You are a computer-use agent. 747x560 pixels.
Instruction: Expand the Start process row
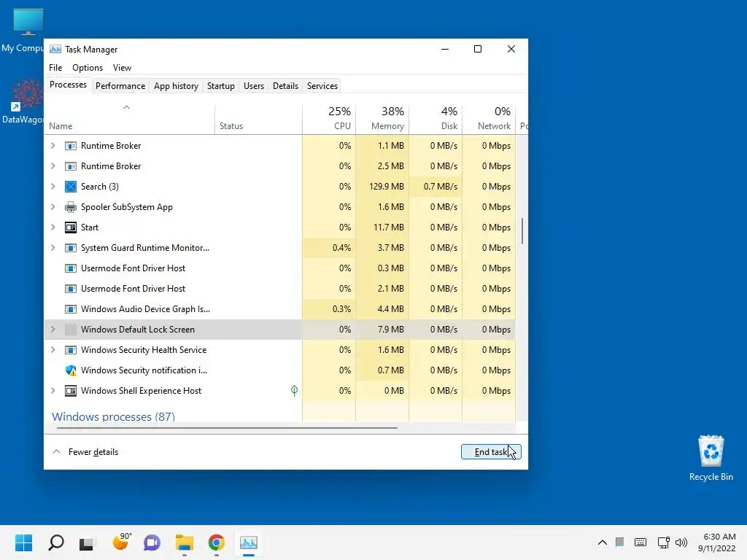pos(53,227)
